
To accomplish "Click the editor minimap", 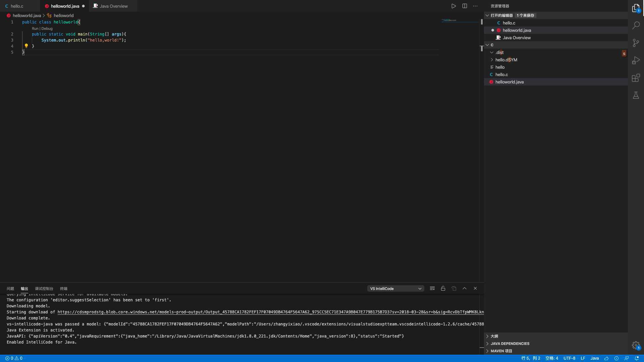I will pos(460,21).
